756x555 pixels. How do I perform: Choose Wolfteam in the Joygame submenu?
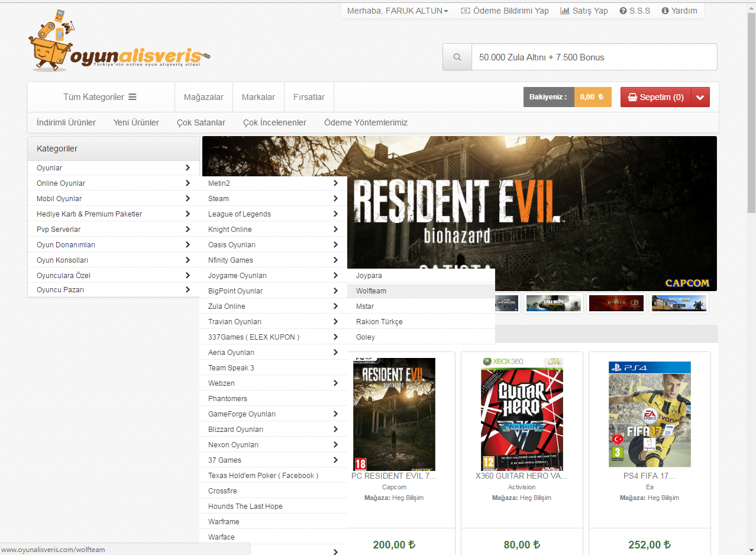(421, 291)
